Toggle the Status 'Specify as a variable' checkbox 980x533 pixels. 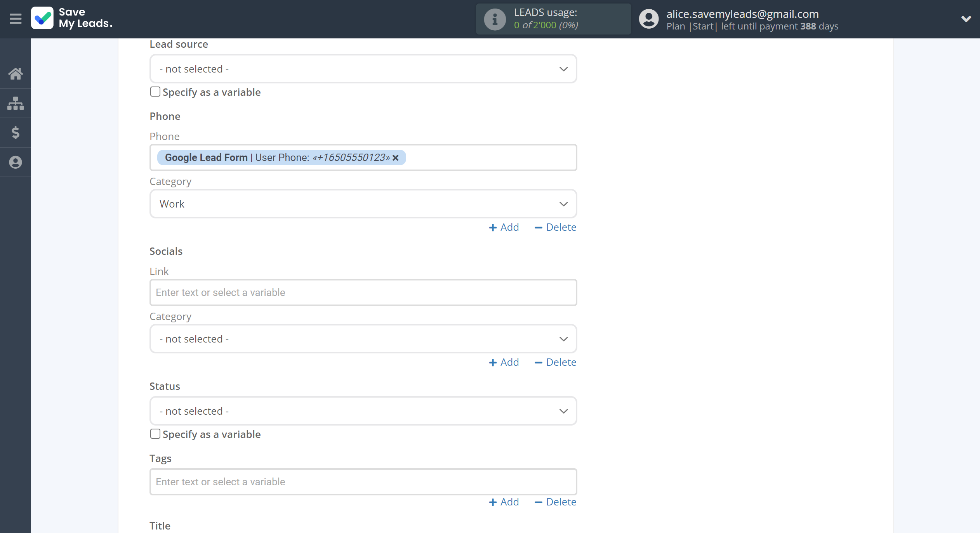[x=155, y=434]
